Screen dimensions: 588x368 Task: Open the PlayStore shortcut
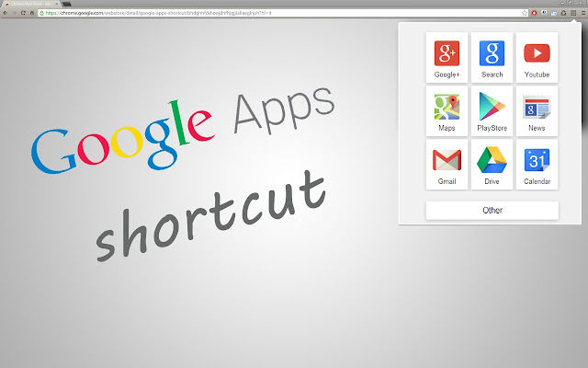(492, 111)
